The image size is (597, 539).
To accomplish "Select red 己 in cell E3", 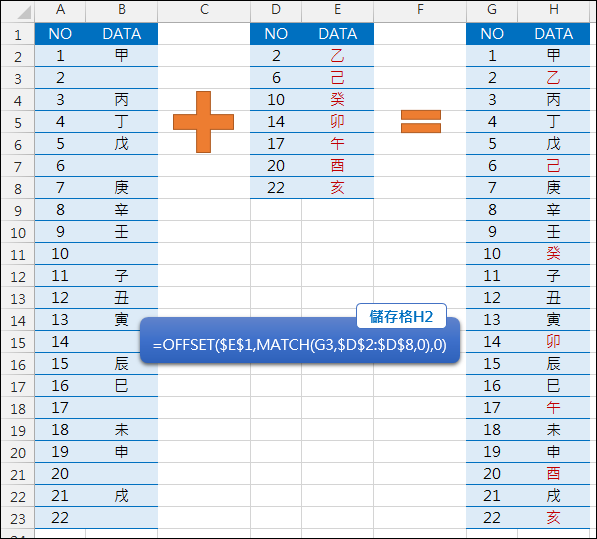I will 338,78.
